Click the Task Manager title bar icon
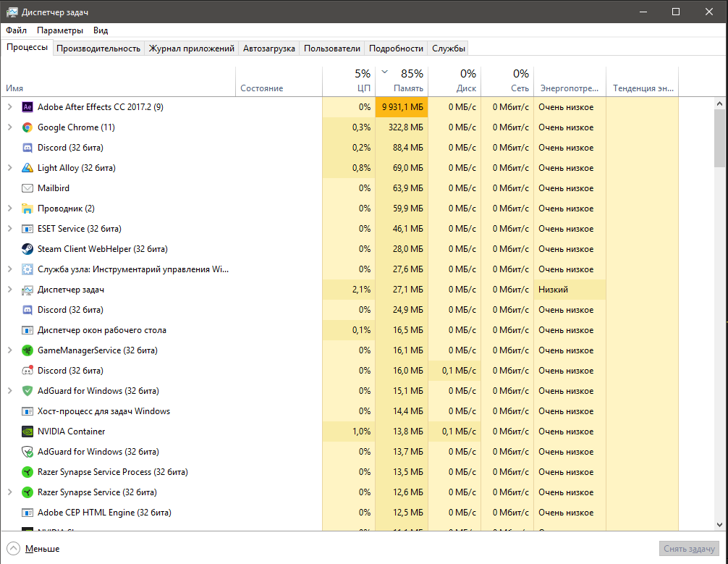This screenshot has height=564, width=728. point(12,12)
